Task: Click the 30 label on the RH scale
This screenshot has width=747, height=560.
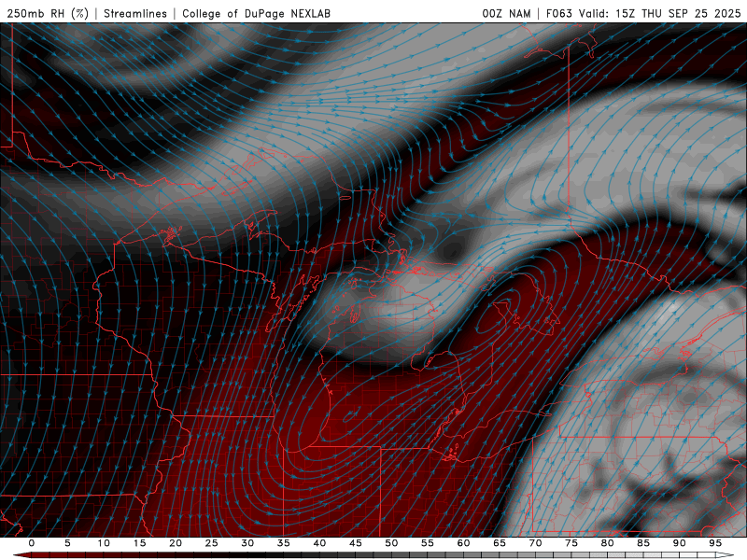Action: tap(247, 543)
